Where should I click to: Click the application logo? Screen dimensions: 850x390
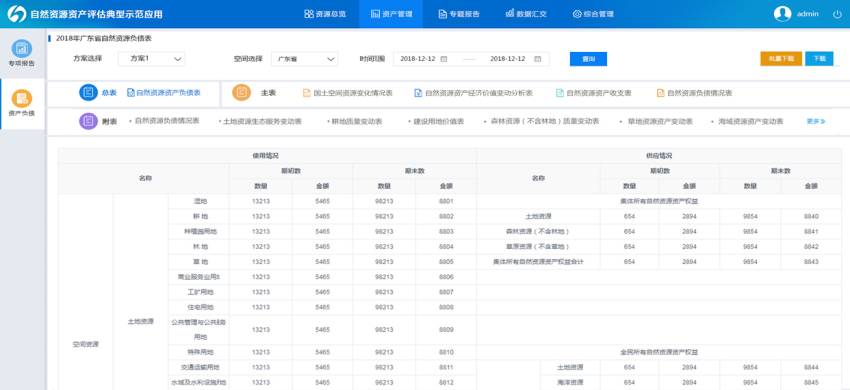click(17, 14)
